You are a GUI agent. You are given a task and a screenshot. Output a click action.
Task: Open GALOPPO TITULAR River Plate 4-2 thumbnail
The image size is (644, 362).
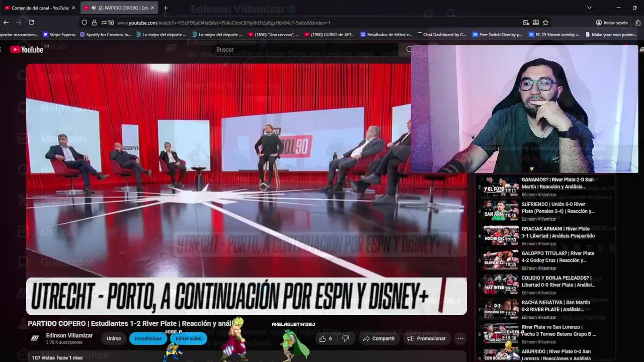click(x=501, y=260)
